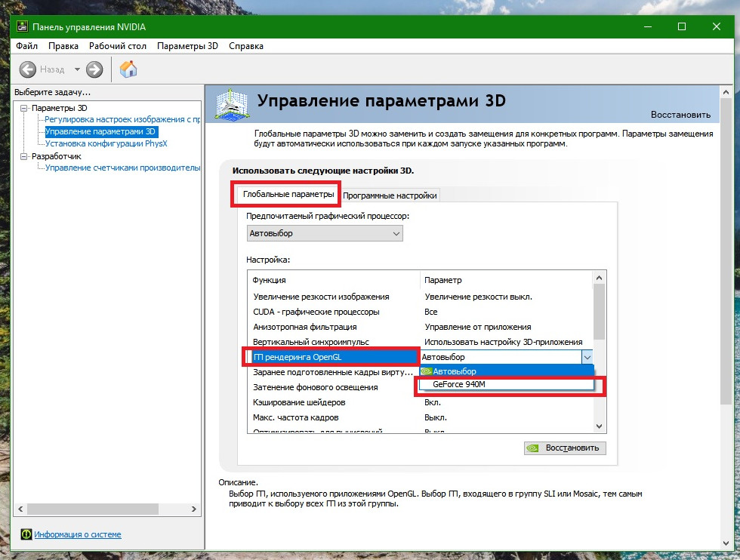This screenshot has width=740, height=560.
Task: Click the Forward arrow icon
Action: [x=94, y=70]
